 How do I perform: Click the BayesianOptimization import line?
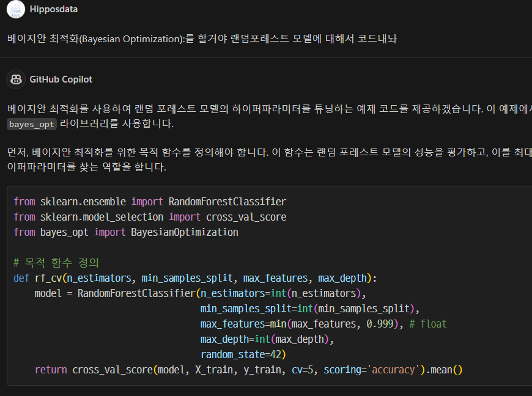[x=126, y=232]
